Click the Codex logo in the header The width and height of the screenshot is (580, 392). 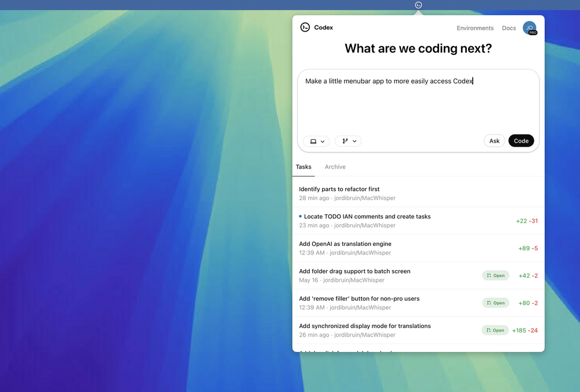pos(305,27)
